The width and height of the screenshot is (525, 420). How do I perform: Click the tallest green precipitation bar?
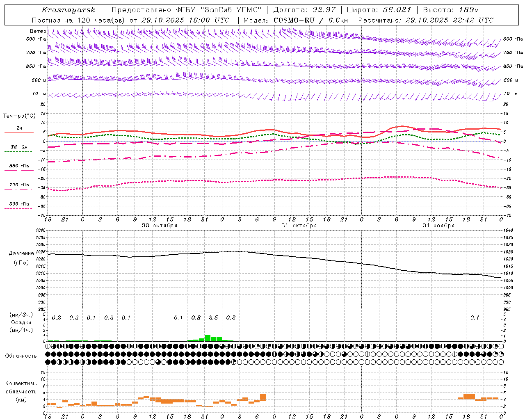click(208, 338)
